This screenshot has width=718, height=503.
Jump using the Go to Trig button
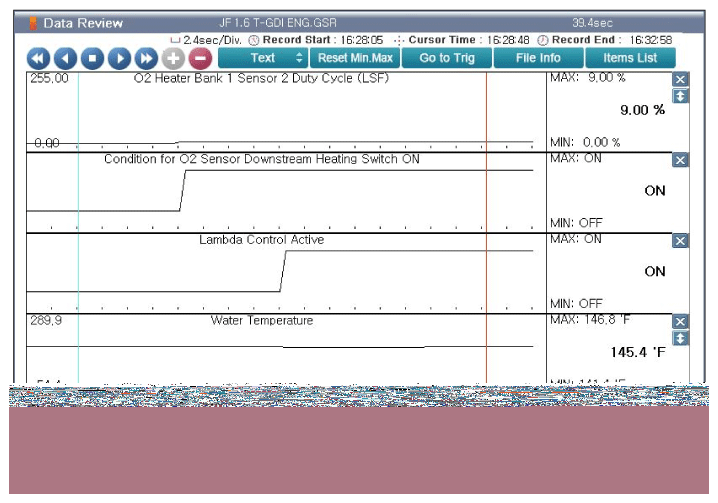[447, 58]
